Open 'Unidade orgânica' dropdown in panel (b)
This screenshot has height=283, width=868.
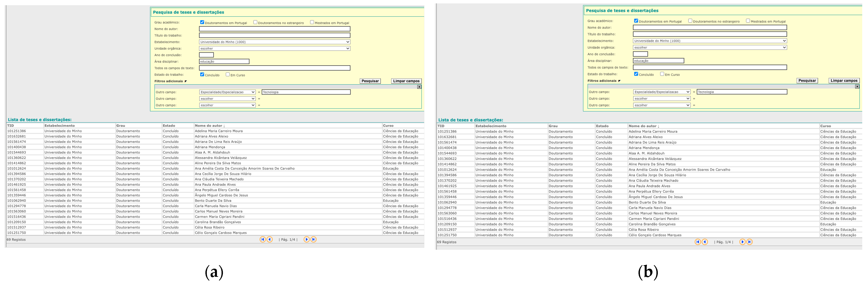(x=710, y=48)
